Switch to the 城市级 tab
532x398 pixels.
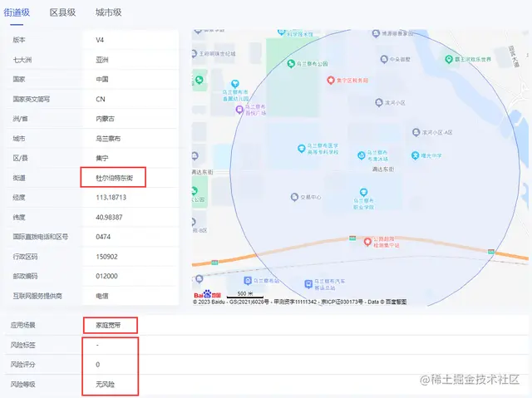click(x=108, y=12)
